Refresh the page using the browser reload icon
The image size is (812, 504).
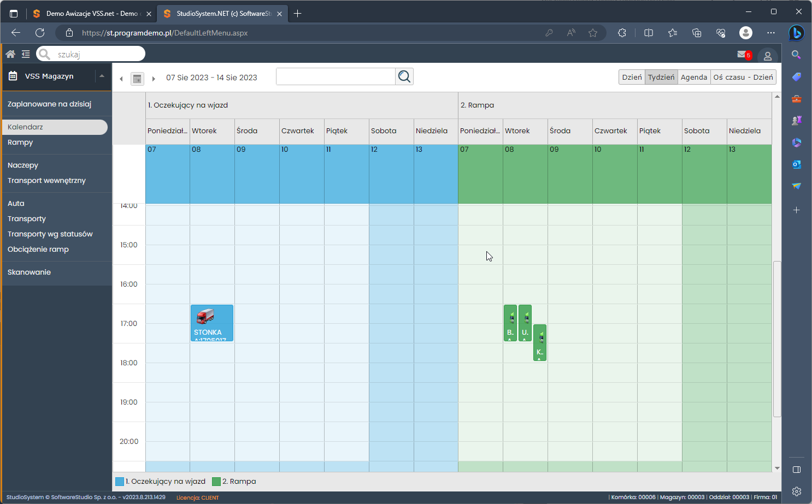pyautogui.click(x=40, y=33)
